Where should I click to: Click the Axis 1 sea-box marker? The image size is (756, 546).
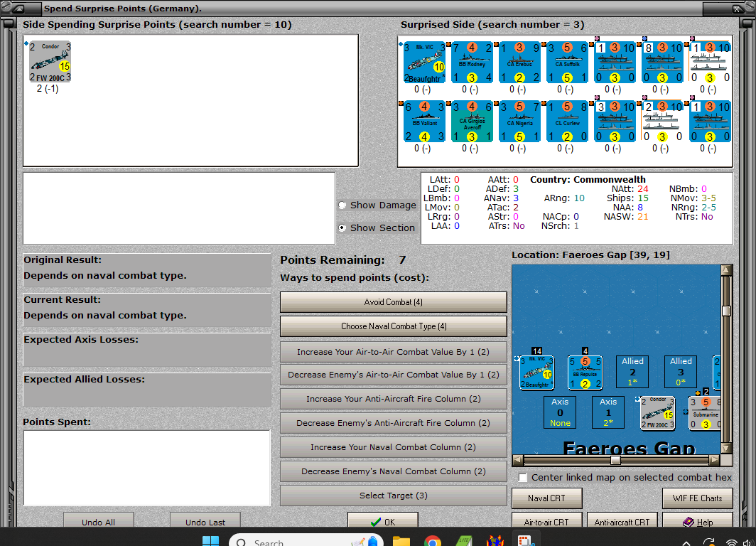(x=608, y=412)
